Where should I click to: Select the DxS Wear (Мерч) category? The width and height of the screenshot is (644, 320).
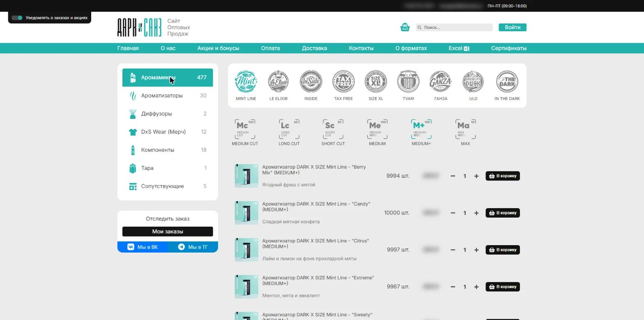(x=168, y=132)
